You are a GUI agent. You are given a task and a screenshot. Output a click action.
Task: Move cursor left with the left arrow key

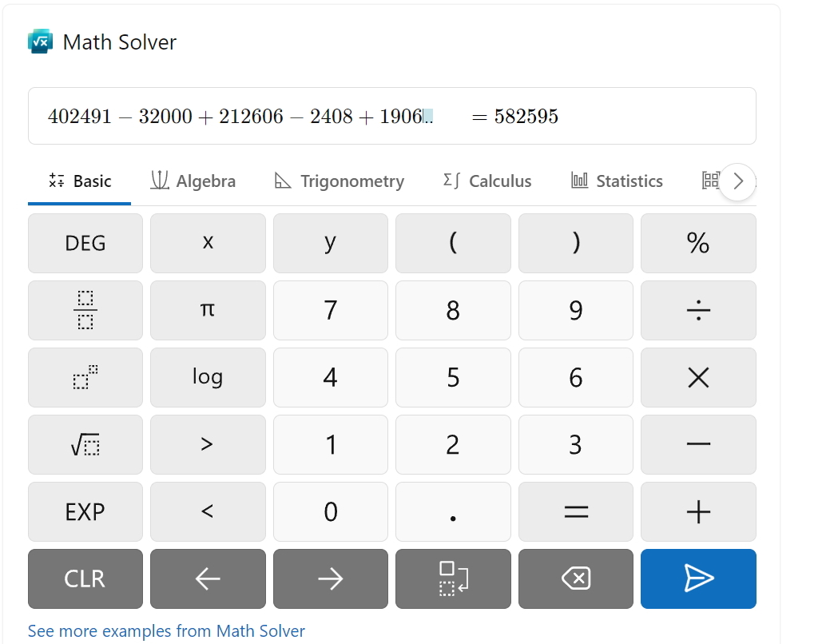[208, 578]
